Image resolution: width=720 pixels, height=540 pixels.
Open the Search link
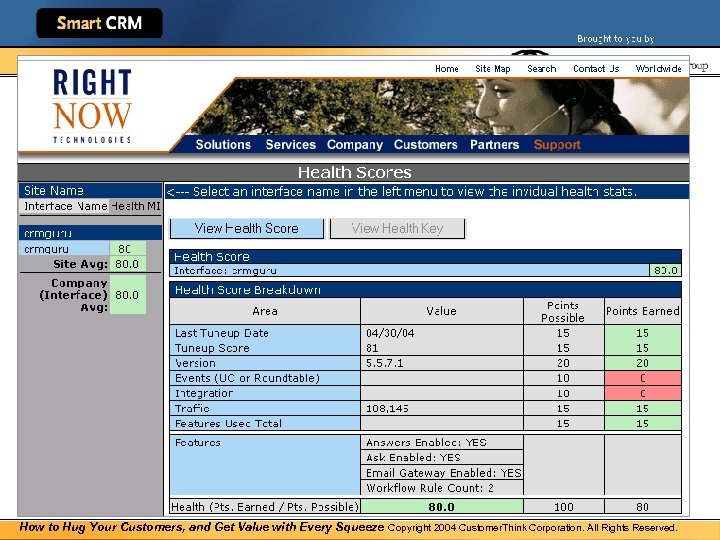tap(541, 69)
